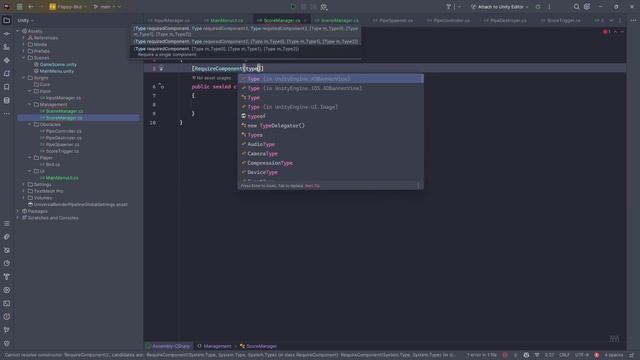Click the quick-fix lightbulb in the editor gutter
Screen dimensions: 640x360
point(161,69)
